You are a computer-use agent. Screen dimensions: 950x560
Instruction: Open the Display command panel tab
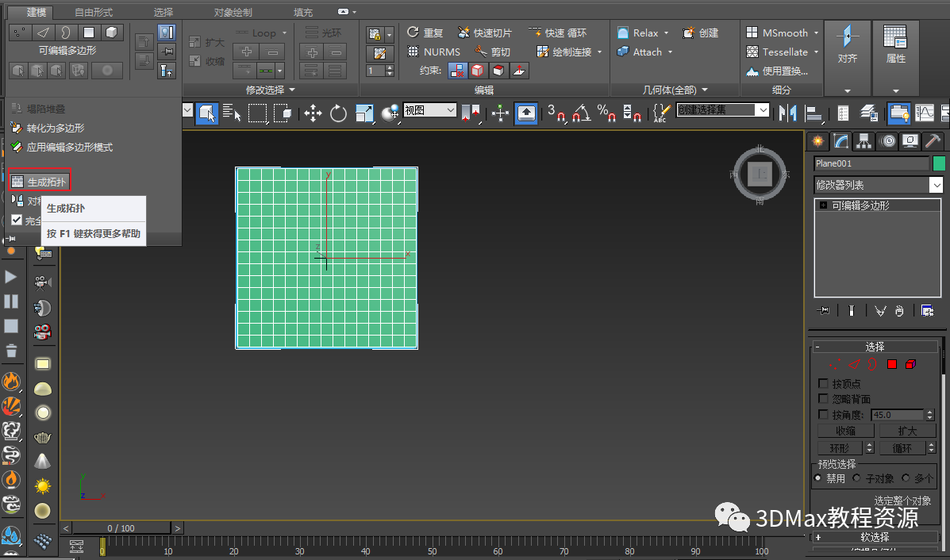point(910,141)
